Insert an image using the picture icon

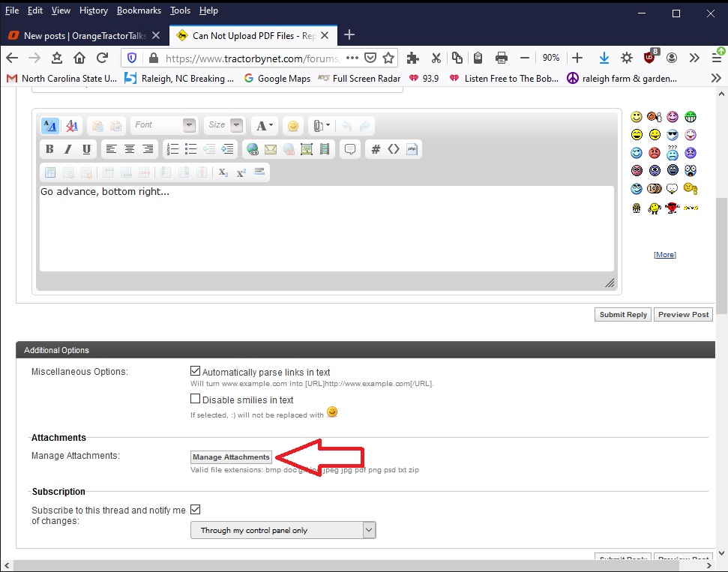click(307, 149)
